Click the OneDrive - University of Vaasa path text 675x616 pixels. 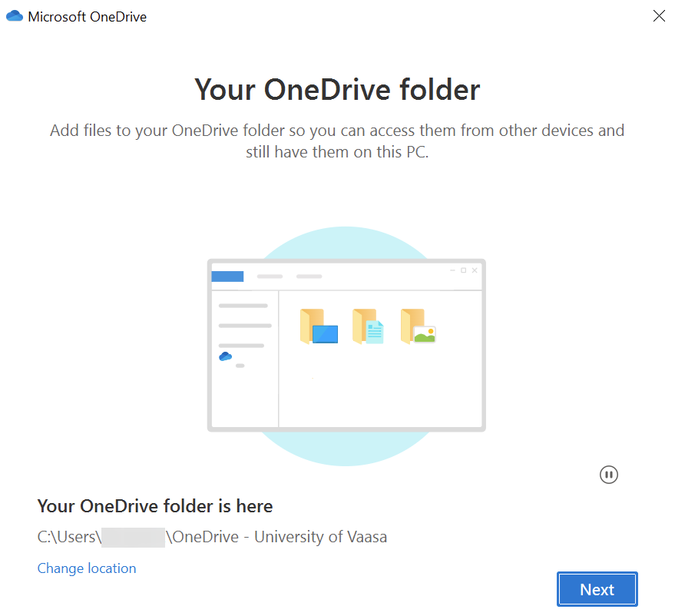click(x=280, y=537)
